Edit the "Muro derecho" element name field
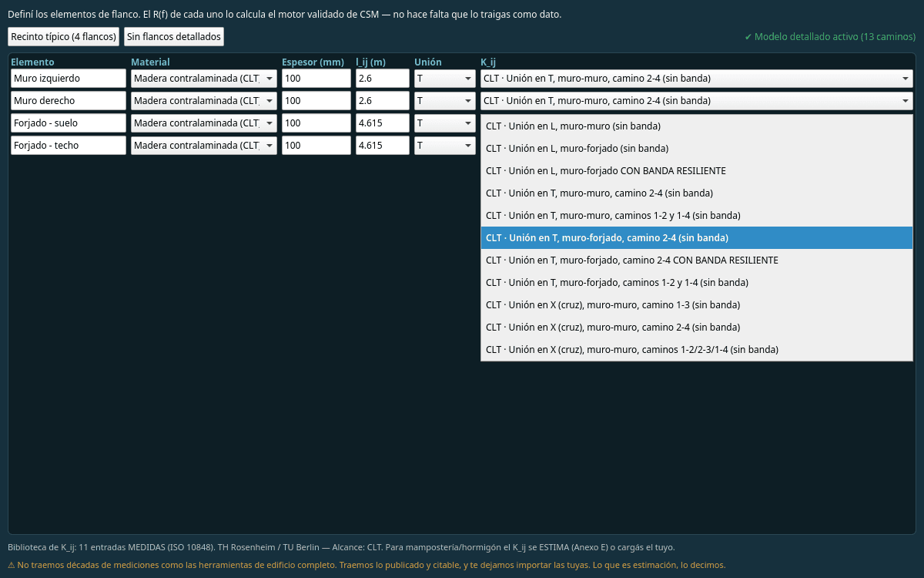The width and height of the screenshot is (924, 578). (x=69, y=101)
